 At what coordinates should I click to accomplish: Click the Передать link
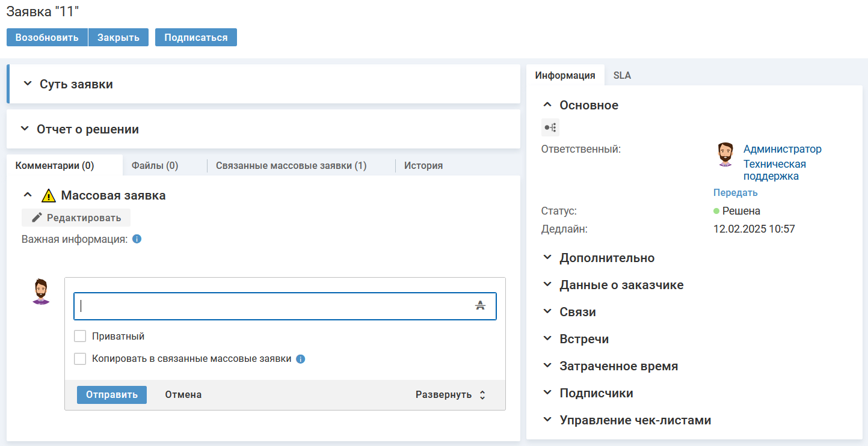click(x=735, y=193)
